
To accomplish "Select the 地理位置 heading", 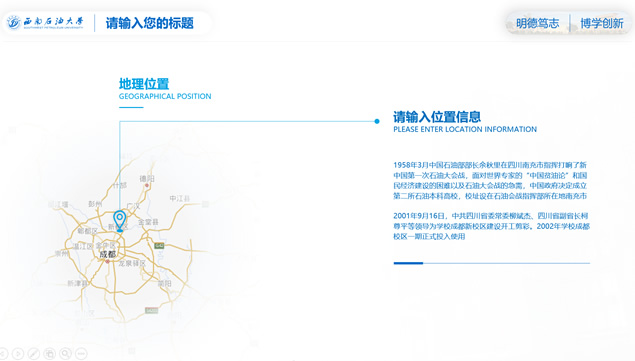I will pos(144,84).
